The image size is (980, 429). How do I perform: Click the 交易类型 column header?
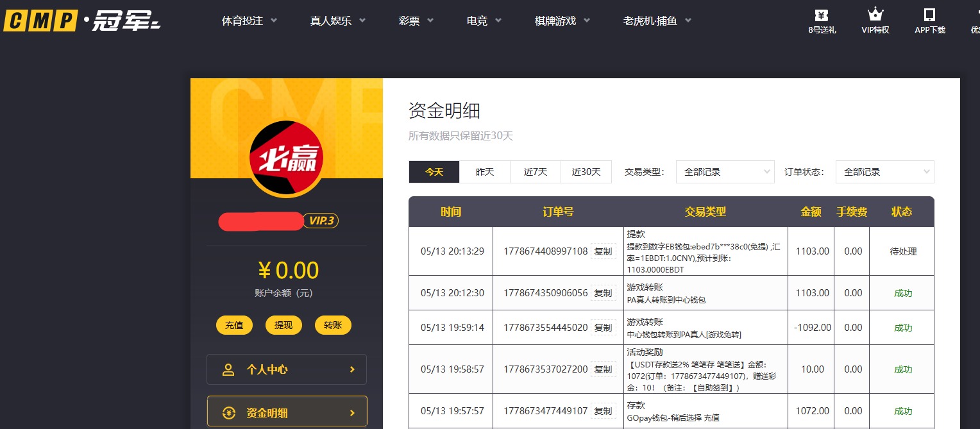tap(705, 212)
